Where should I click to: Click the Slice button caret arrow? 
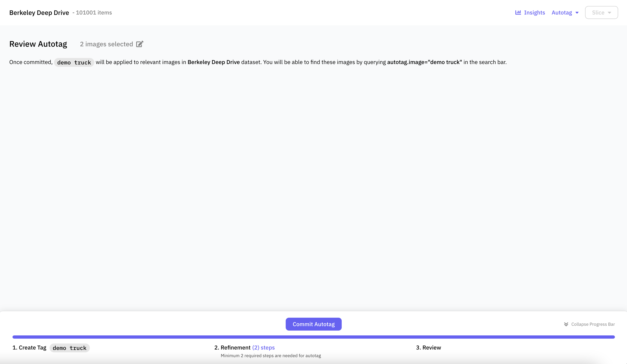click(609, 13)
